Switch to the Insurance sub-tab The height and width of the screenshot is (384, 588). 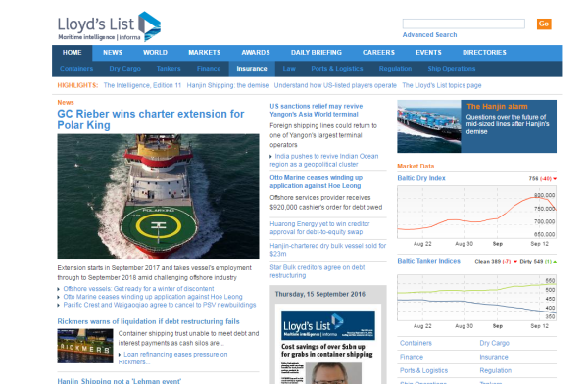pos(252,69)
